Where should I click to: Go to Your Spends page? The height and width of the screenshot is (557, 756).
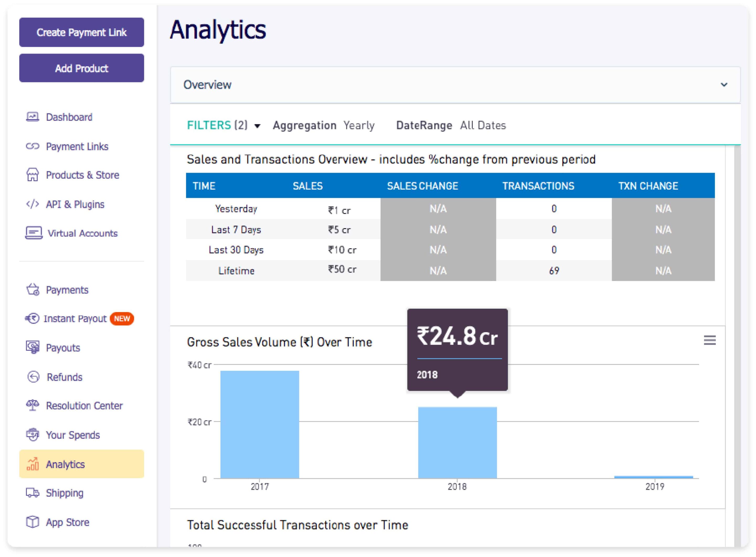(72, 435)
